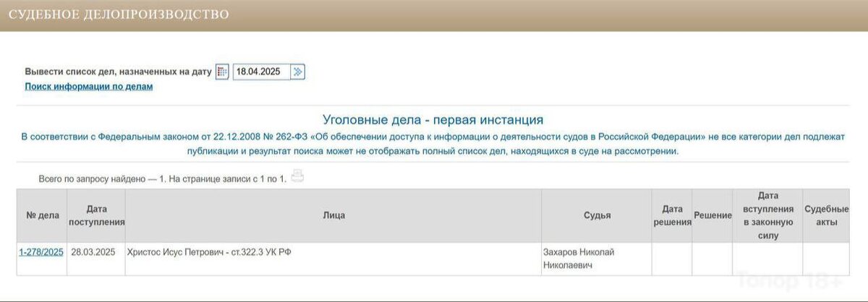Image resolution: width=868 pixels, height=302 pixels.
Task: Select cell 'Христос Исус Петрович - ст.322.3 УК РФ'
Action: coord(333,259)
